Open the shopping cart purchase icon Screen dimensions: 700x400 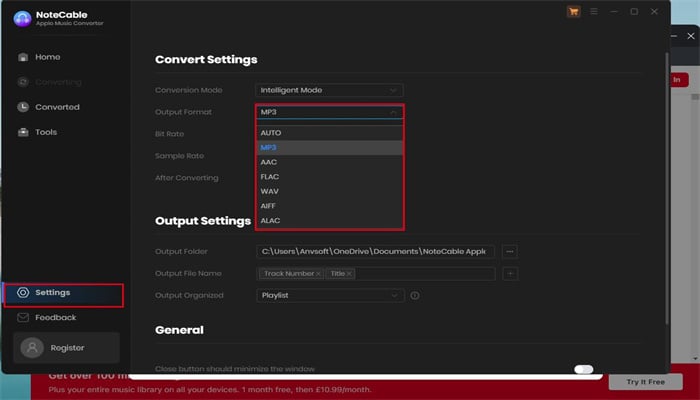coord(573,12)
